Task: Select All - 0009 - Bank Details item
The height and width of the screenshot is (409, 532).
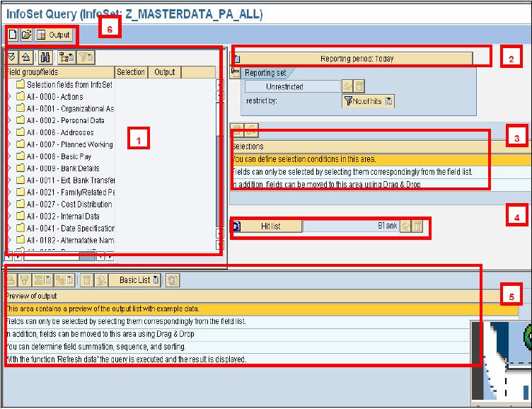Action: click(x=62, y=168)
